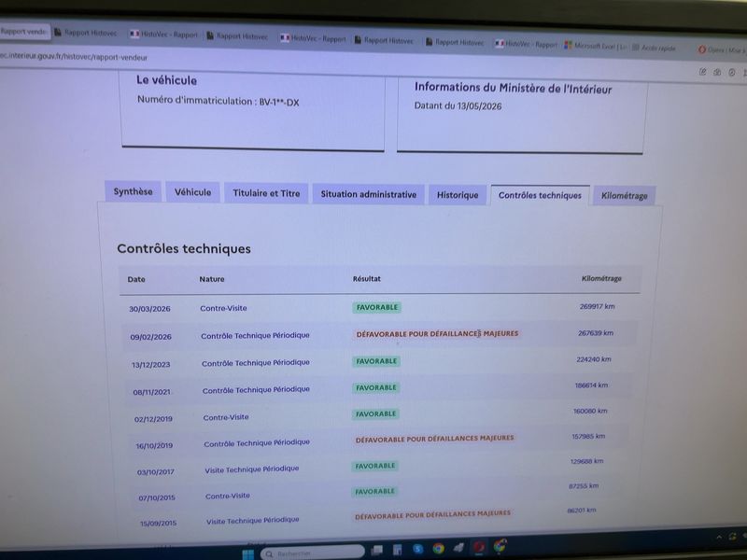The height and width of the screenshot is (560, 747).
Task: Click the taskbar Rechercher search box
Action: click(x=313, y=553)
